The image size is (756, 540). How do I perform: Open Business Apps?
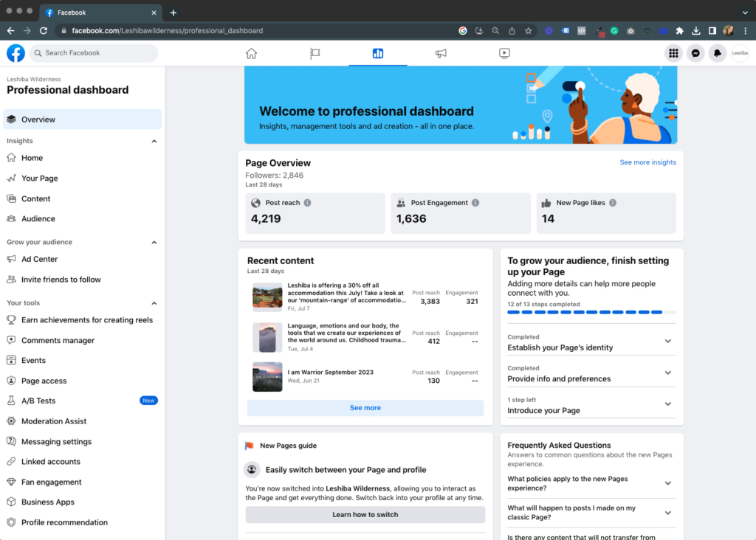click(x=83, y=502)
